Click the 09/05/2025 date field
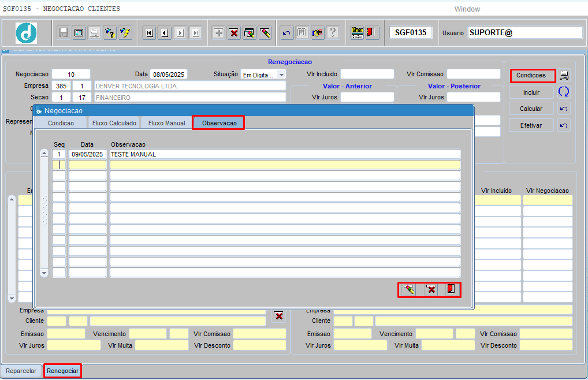 pyautogui.click(x=87, y=154)
